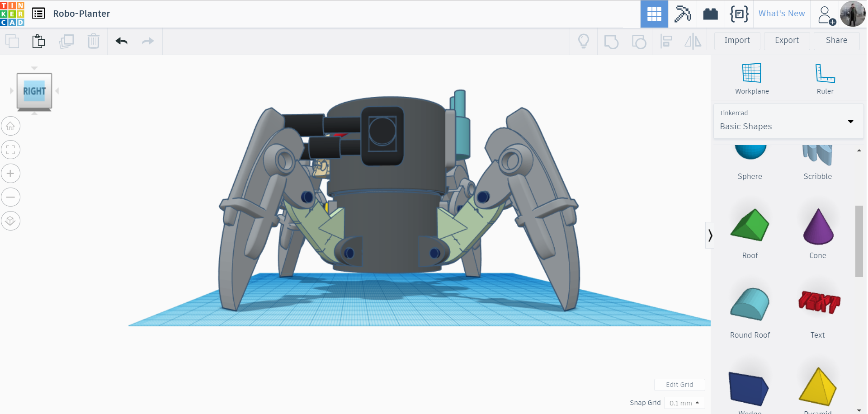Click the Delete trash can icon
The image size is (868, 414).
(94, 41)
